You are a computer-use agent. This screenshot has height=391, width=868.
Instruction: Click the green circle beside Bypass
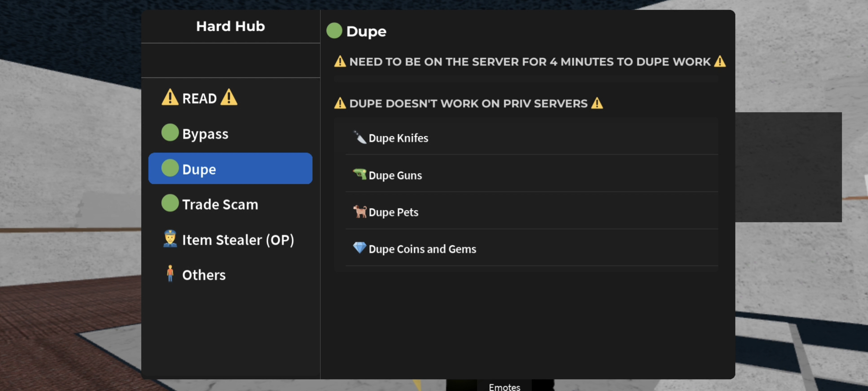tap(170, 133)
